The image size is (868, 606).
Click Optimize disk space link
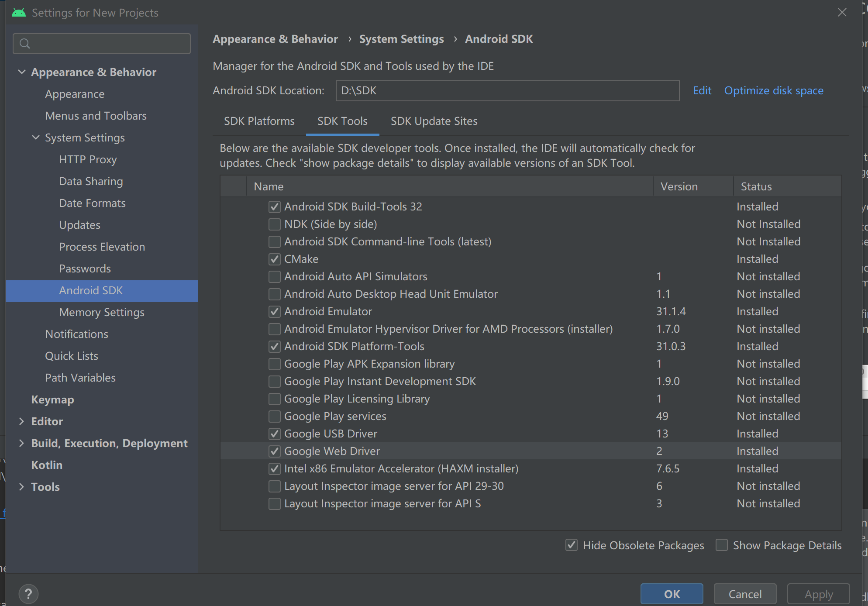774,90
